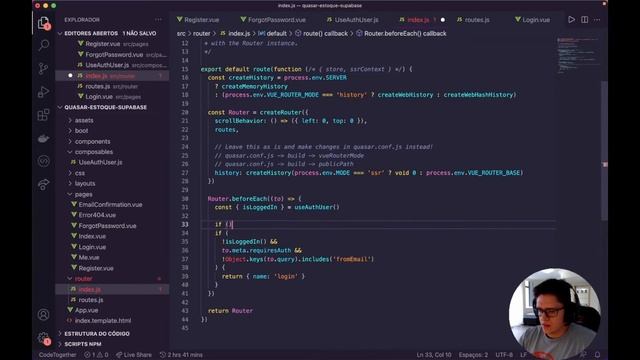
Task: Open index.template.html in file tree
Action: pyautogui.click(x=103, y=321)
